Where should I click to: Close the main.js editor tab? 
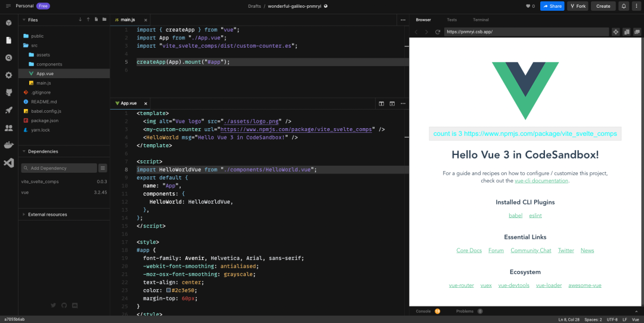145,20
